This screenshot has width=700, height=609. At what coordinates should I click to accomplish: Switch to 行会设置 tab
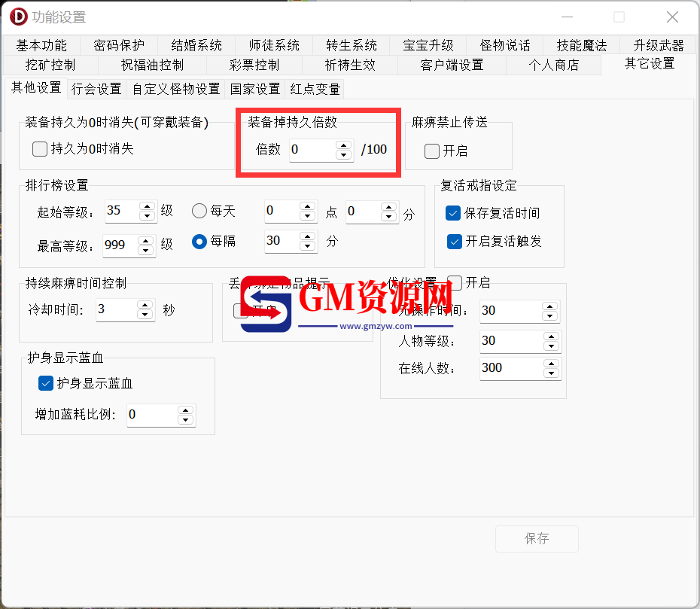[x=96, y=89]
